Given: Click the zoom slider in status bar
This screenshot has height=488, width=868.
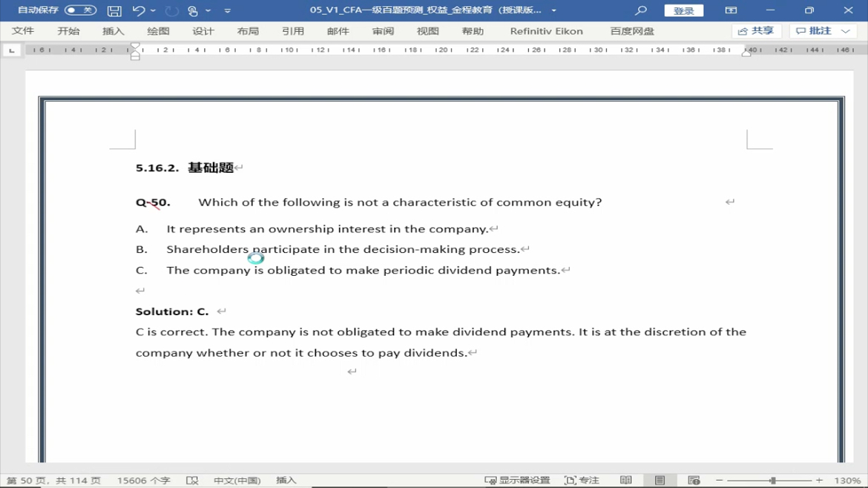Looking at the screenshot, I should coord(772,481).
